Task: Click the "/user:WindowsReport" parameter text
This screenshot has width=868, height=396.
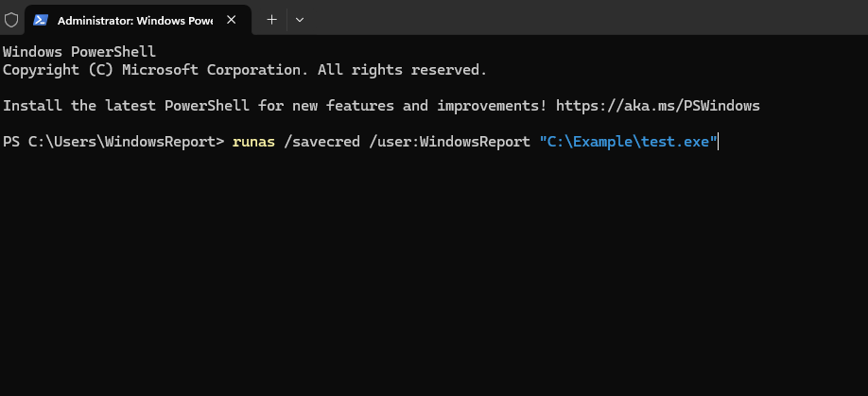Action: [x=449, y=142]
